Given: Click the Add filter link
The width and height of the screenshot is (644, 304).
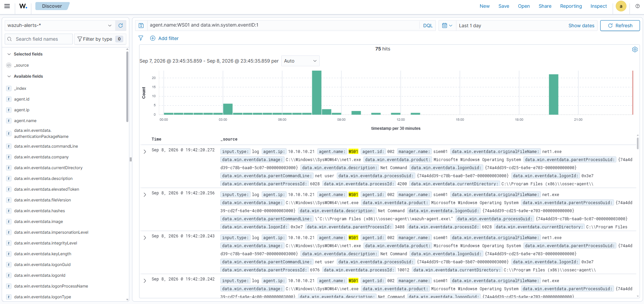Looking at the screenshot, I should 168,38.
